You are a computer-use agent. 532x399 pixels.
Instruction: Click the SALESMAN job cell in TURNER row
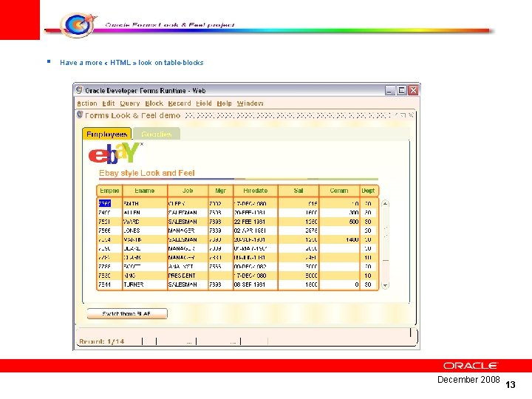click(x=188, y=284)
